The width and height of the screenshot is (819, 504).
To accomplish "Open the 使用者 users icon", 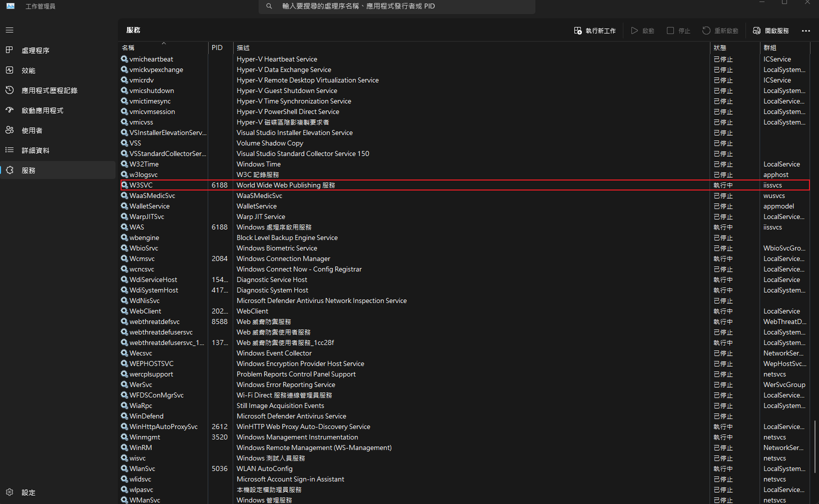I will [10, 130].
